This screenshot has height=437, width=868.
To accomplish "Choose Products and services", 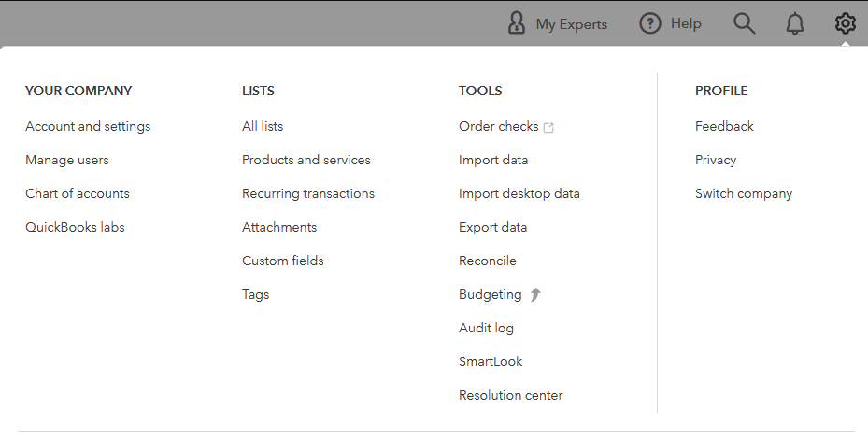I will pyautogui.click(x=306, y=160).
